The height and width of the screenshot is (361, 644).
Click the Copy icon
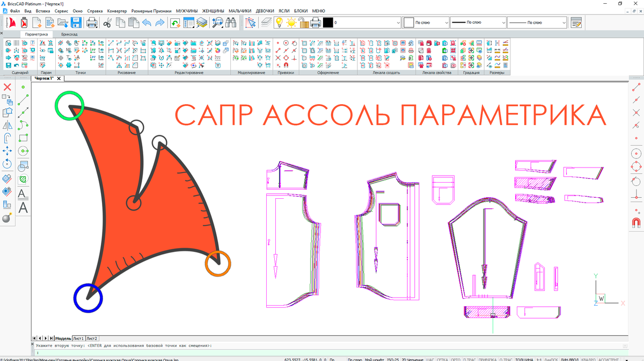point(120,23)
